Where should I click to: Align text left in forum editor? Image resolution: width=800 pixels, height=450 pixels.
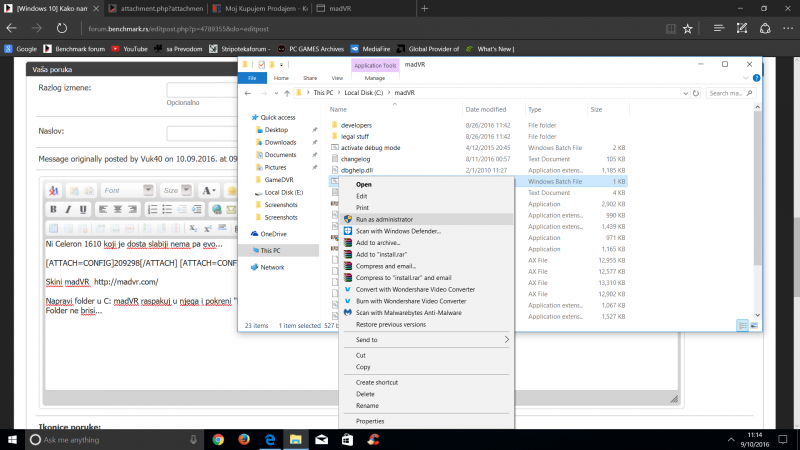coord(103,209)
